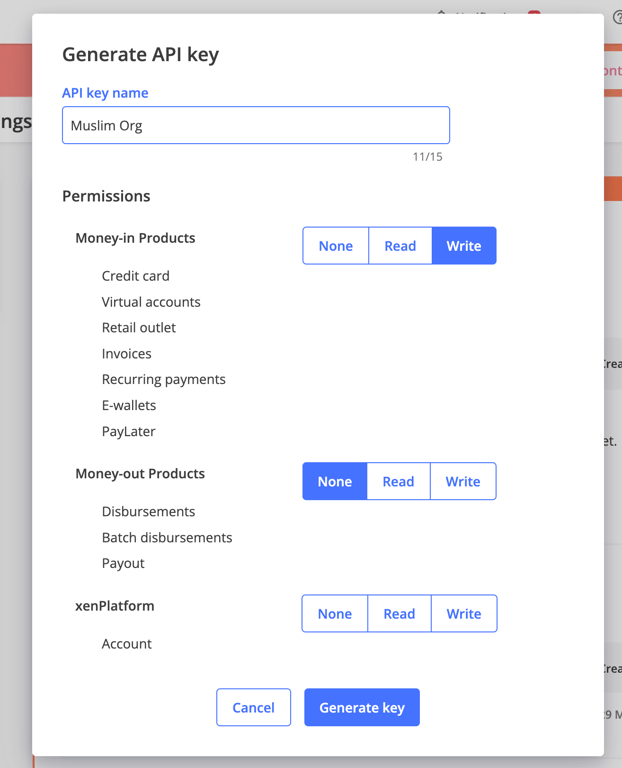This screenshot has width=622, height=768.
Task: Select None for Money-out Products
Action: (x=335, y=482)
